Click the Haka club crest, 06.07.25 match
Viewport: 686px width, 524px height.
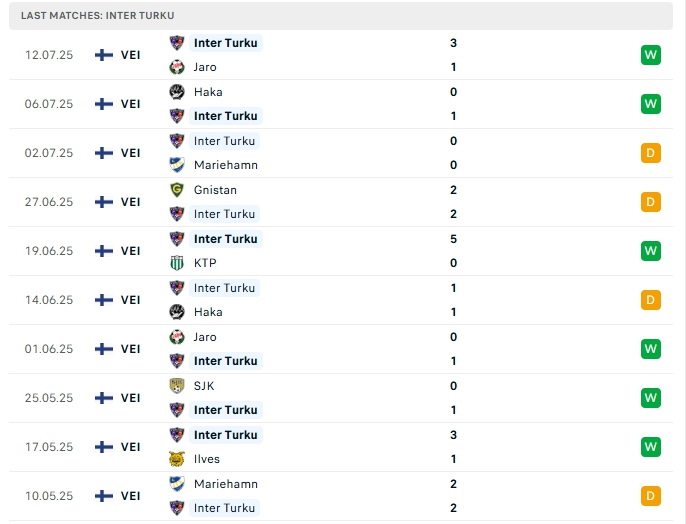point(177,92)
